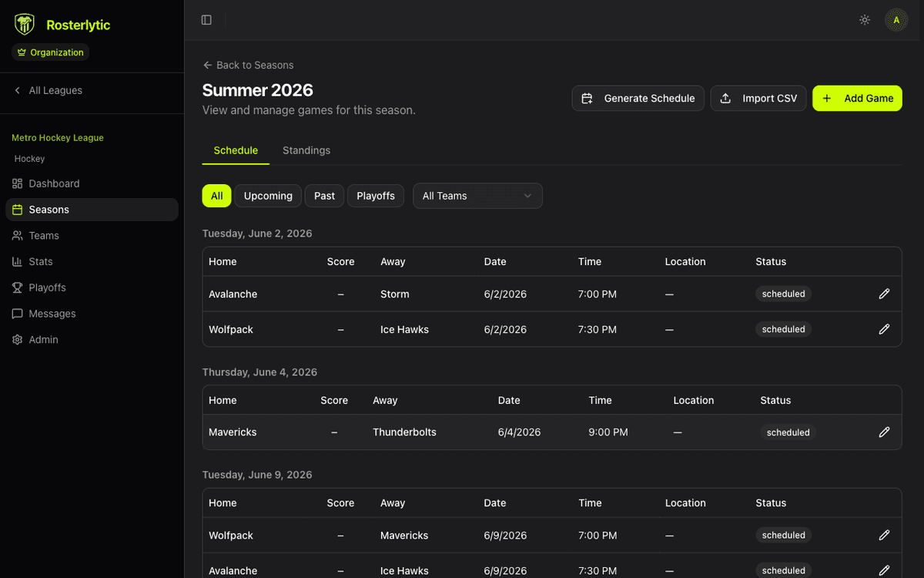Toggle light mode with the sun icon
The image size is (924, 578).
pyautogui.click(x=864, y=20)
